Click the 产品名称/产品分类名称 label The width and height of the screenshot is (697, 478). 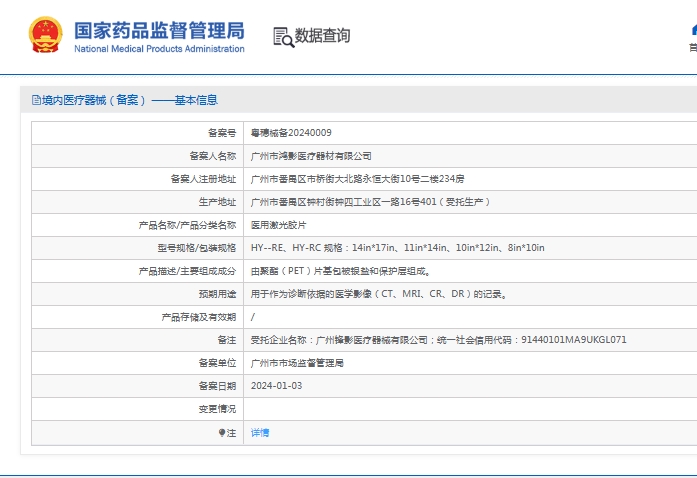187,225
